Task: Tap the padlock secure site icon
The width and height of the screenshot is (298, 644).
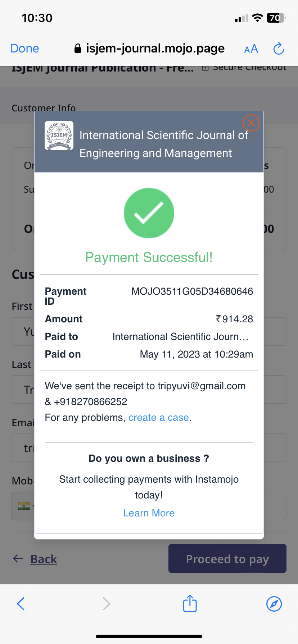Action: (78, 49)
